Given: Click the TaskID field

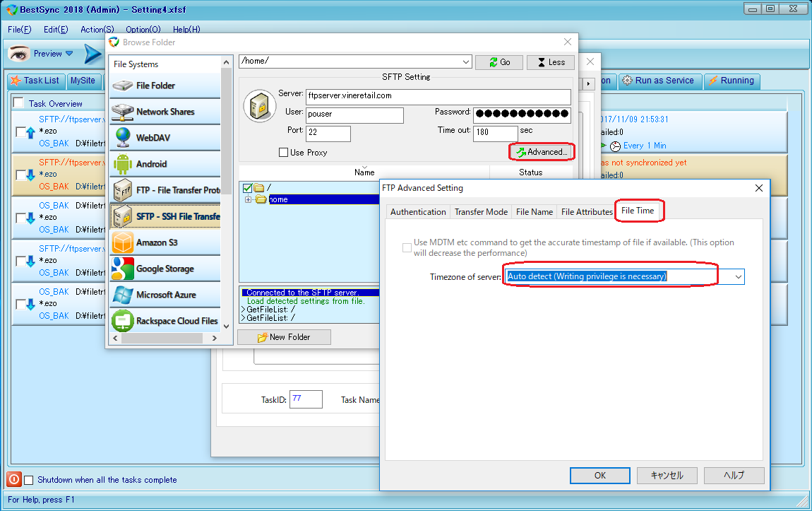Looking at the screenshot, I should point(306,399).
